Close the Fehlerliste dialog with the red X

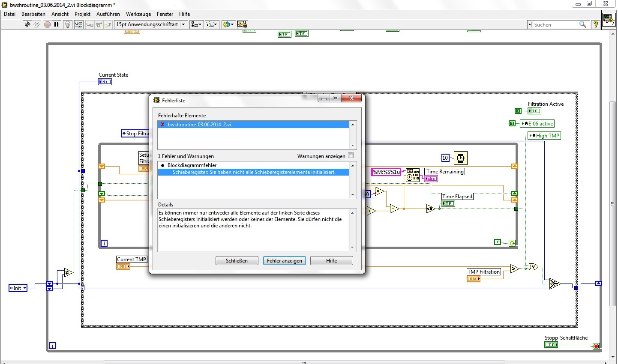pyautogui.click(x=351, y=98)
